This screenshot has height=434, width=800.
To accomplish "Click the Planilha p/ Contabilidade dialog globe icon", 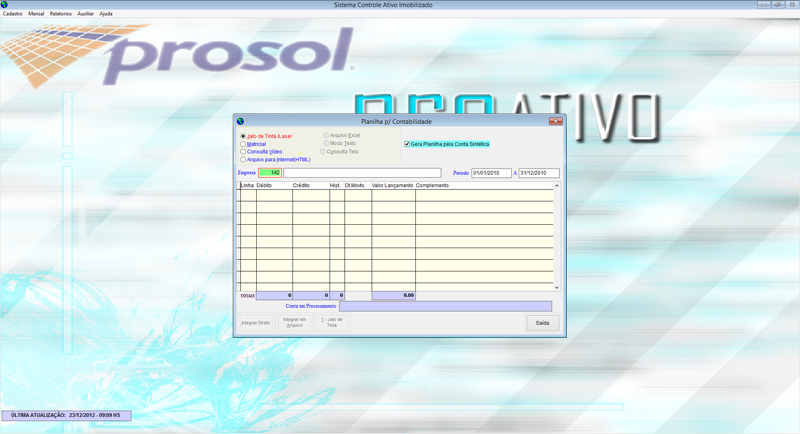I will click(x=240, y=121).
